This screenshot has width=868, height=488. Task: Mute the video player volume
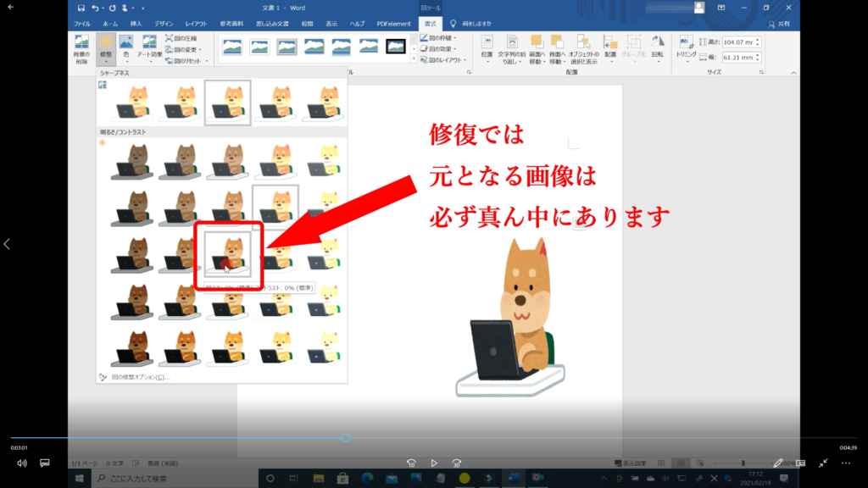tap(22, 463)
